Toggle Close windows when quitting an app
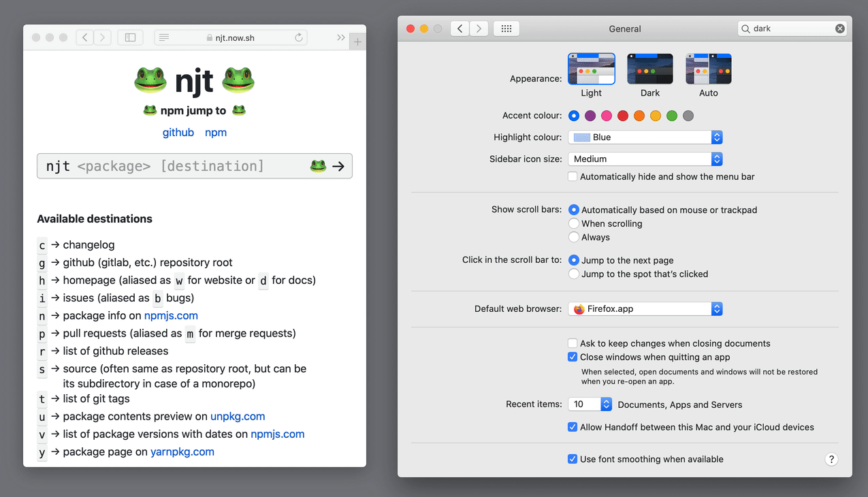The height and width of the screenshot is (497, 868). 573,357
